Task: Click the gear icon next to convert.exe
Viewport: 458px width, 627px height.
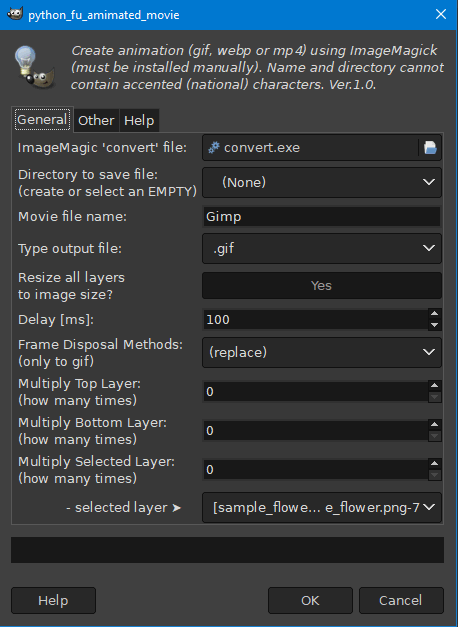Action: click(214, 148)
